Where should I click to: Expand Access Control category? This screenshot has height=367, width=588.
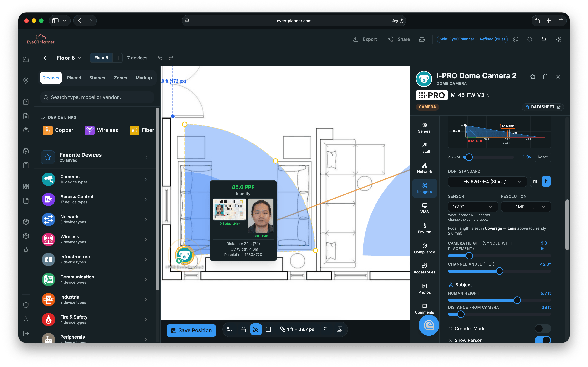pyautogui.click(x=95, y=199)
